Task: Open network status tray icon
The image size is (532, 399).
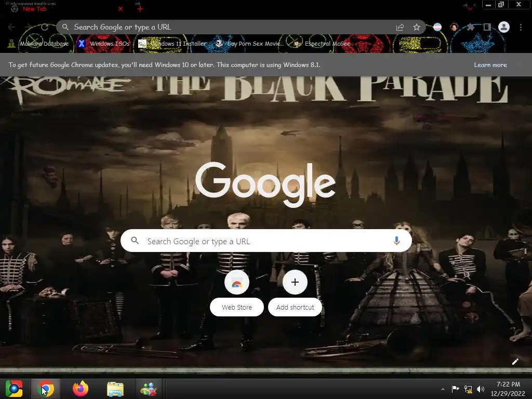Action: tap(468, 389)
